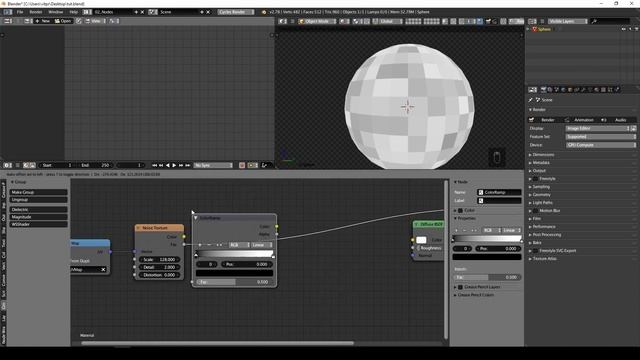This screenshot has height=360, width=640.
Task: Edit the node Name field ColorRamp
Action: tap(499, 192)
